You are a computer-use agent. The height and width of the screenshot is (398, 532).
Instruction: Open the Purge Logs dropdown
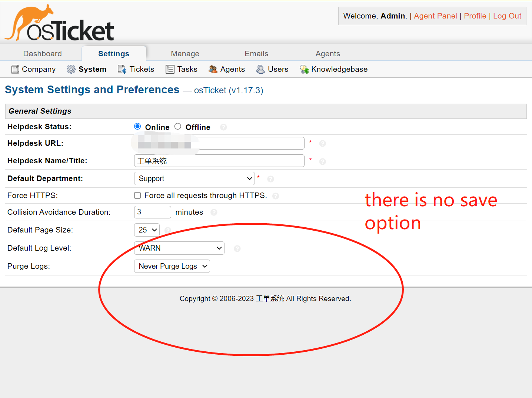[x=172, y=266]
